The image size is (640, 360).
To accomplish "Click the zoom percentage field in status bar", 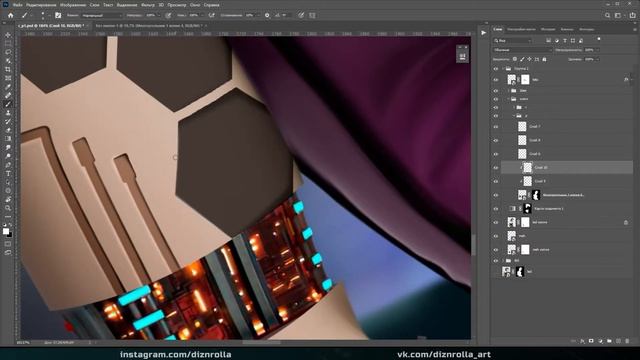I will coord(23,342).
